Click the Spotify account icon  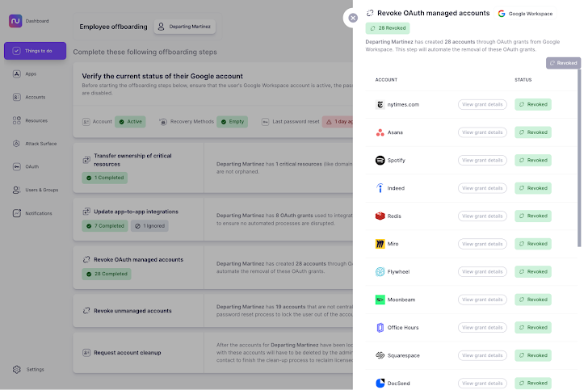pos(380,161)
